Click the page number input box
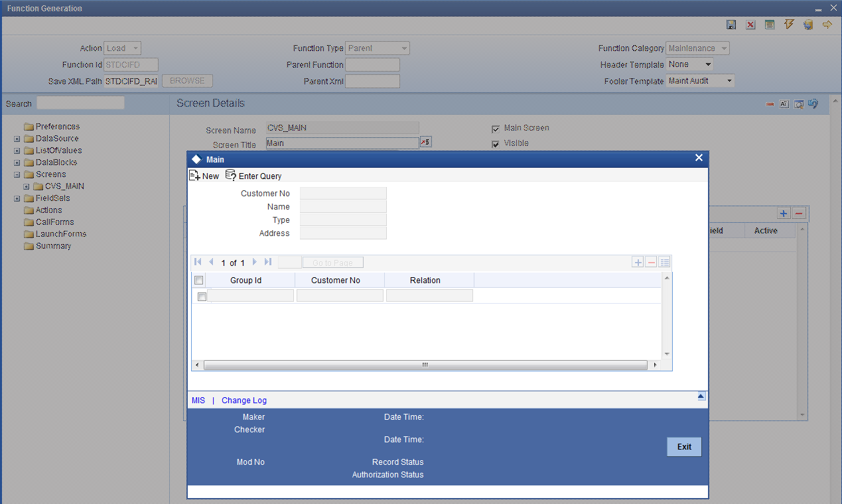842x504 pixels. click(289, 263)
